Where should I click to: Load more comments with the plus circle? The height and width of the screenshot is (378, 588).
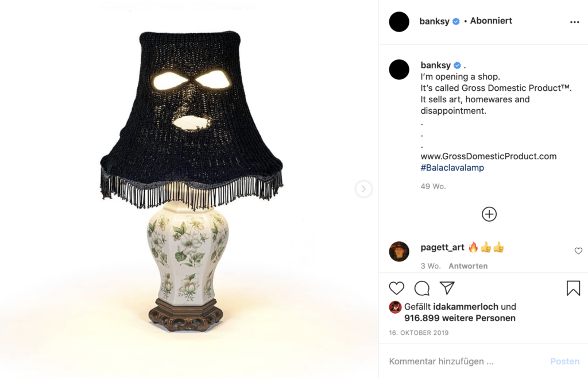(x=489, y=214)
